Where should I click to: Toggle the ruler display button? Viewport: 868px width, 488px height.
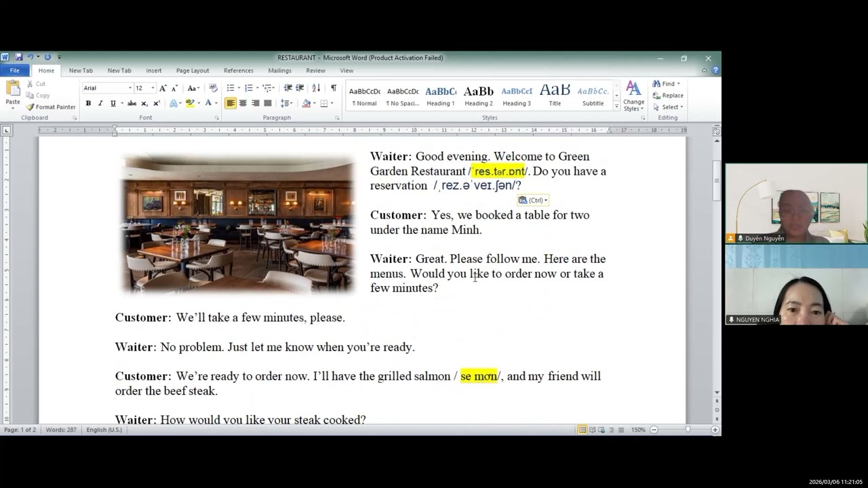[x=717, y=130]
